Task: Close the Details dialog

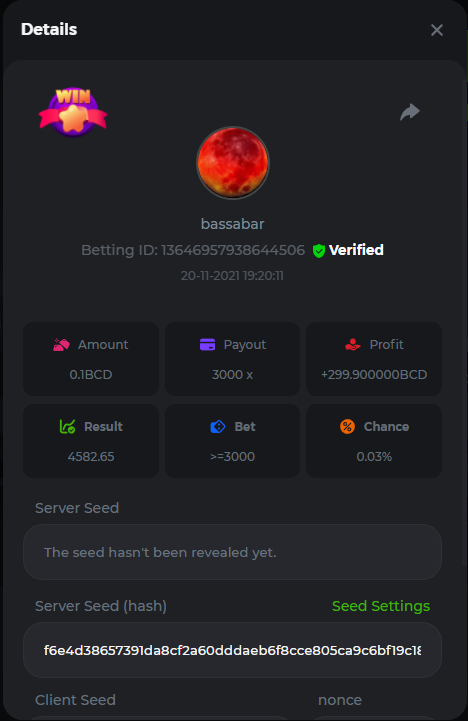Action: (437, 30)
